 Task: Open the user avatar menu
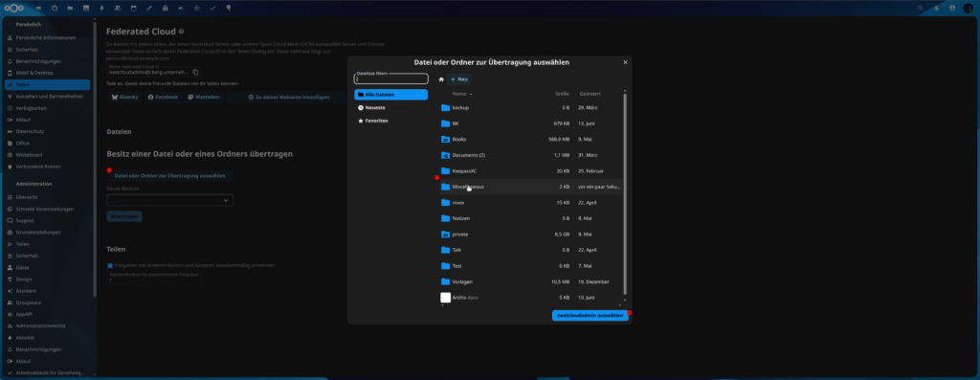click(969, 8)
